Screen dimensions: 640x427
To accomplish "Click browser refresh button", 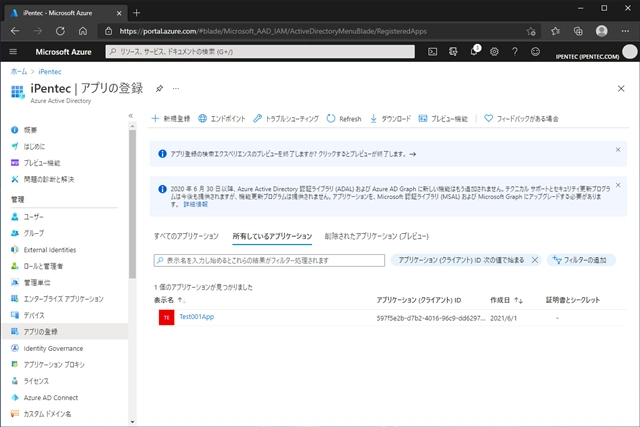I will (x=60, y=31).
